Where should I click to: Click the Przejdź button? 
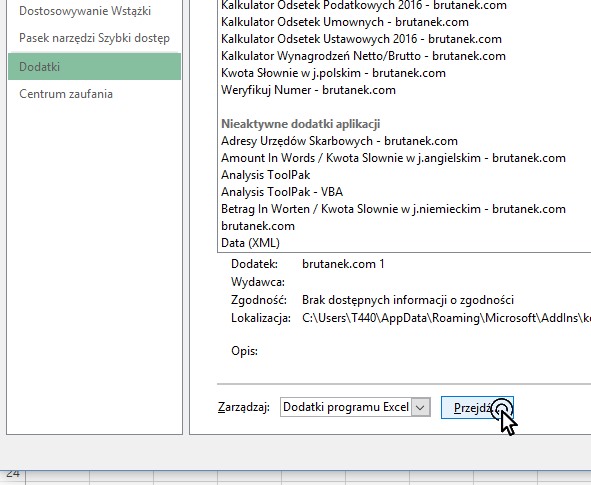coord(477,407)
